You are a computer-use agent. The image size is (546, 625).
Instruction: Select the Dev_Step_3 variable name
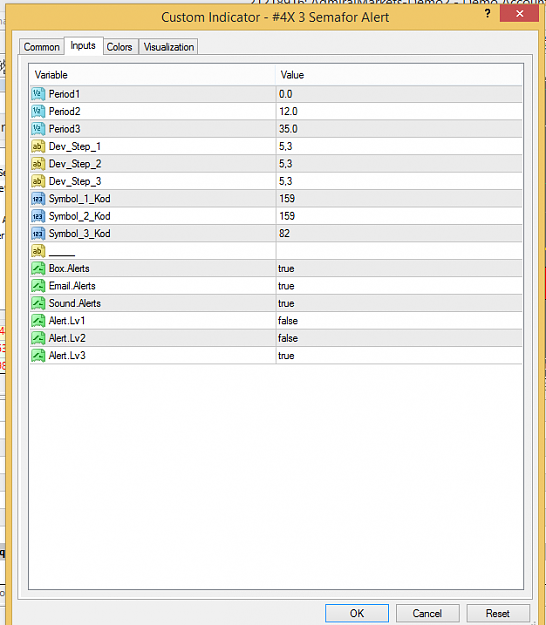[x=75, y=181]
